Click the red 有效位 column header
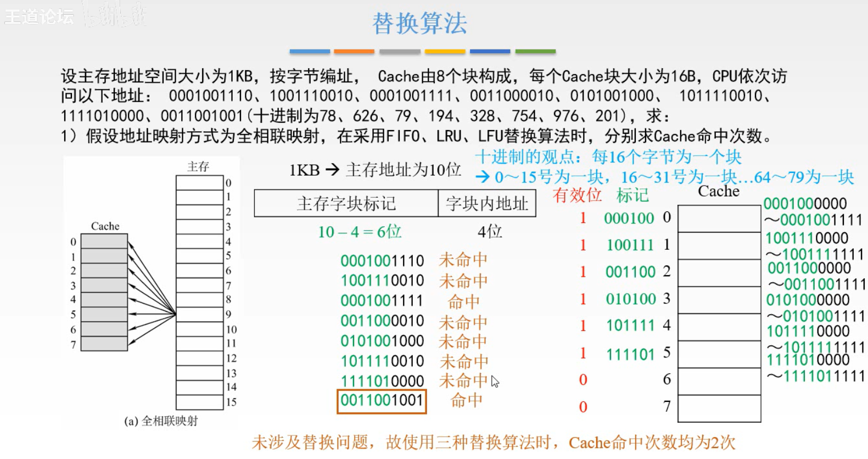The width and height of the screenshot is (868, 459). coord(577,195)
